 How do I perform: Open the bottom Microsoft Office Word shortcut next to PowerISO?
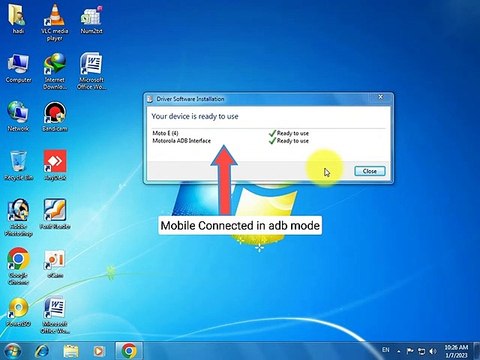(55, 315)
